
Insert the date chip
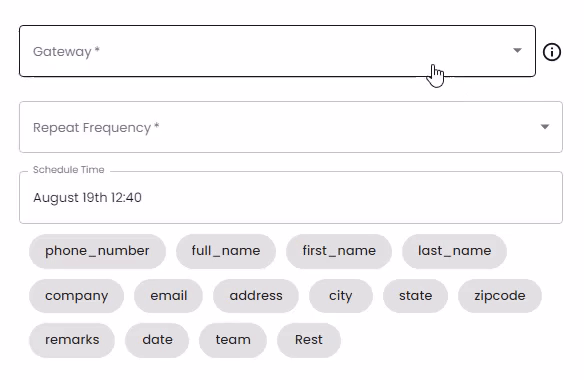[x=157, y=340]
